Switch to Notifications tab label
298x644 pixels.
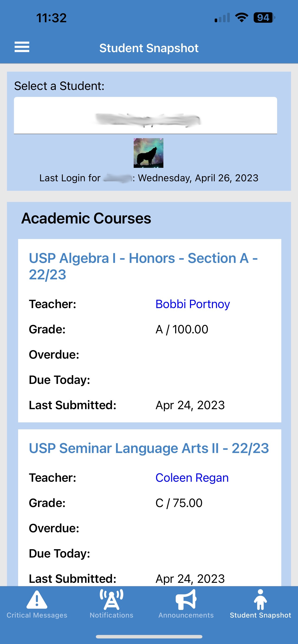(111, 615)
